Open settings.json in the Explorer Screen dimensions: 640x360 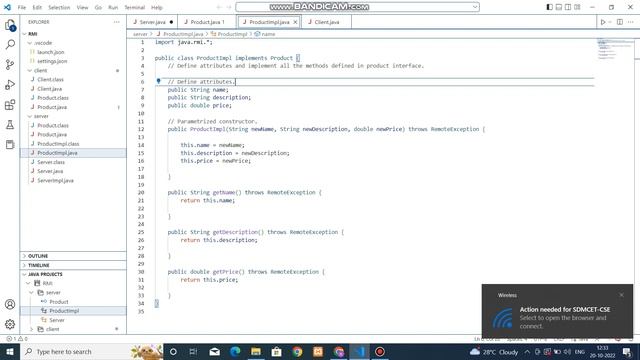(x=52, y=61)
